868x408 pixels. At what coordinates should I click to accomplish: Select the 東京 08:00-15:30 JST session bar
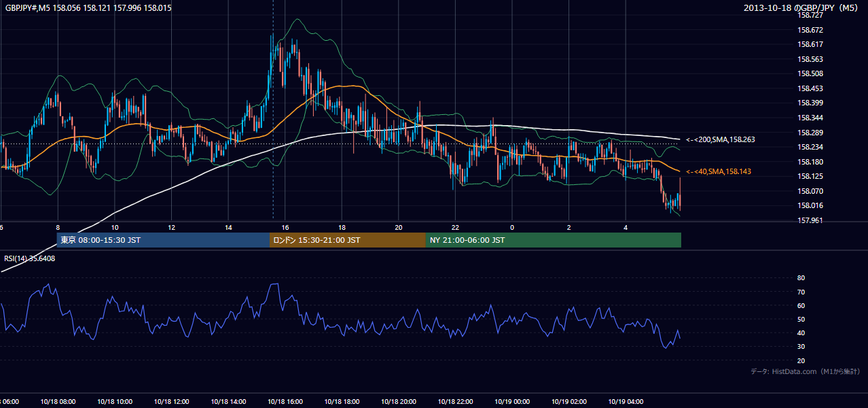pos(163,240)
